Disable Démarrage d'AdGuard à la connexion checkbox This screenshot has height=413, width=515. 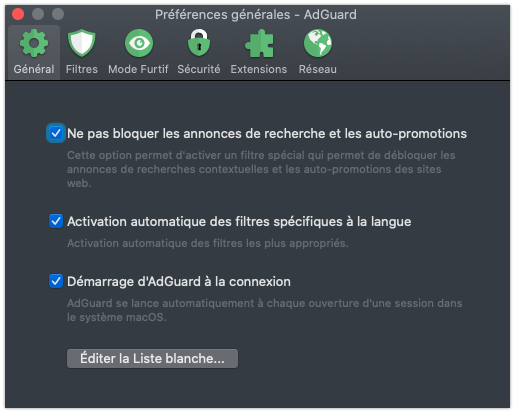pyautogui.click(x=56, y=281)
